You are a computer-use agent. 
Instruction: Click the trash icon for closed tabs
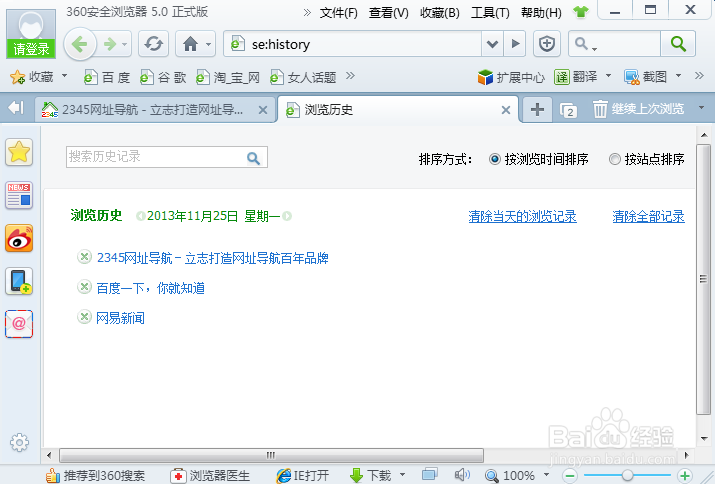[600, 109]
